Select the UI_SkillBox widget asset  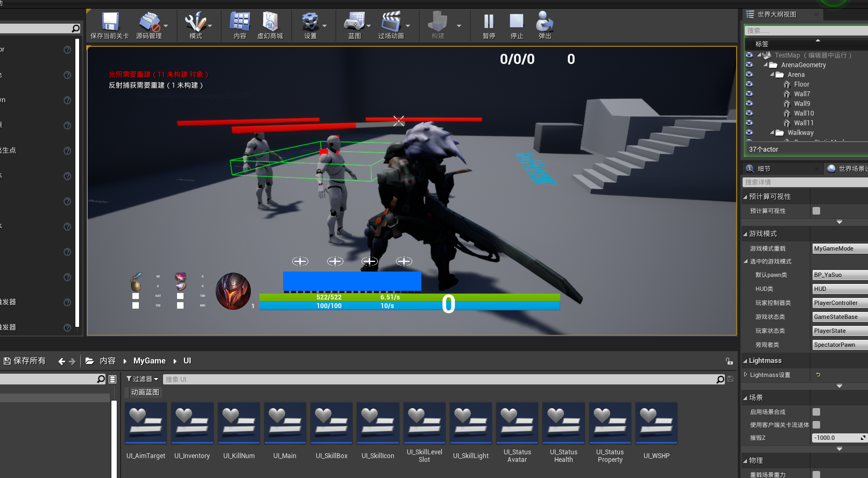pos(331,423)
